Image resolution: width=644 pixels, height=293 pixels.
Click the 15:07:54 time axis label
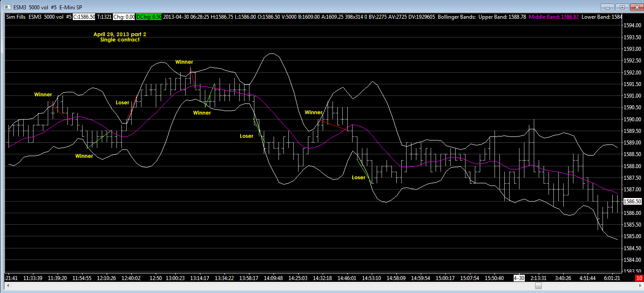[x=469, y=278]
